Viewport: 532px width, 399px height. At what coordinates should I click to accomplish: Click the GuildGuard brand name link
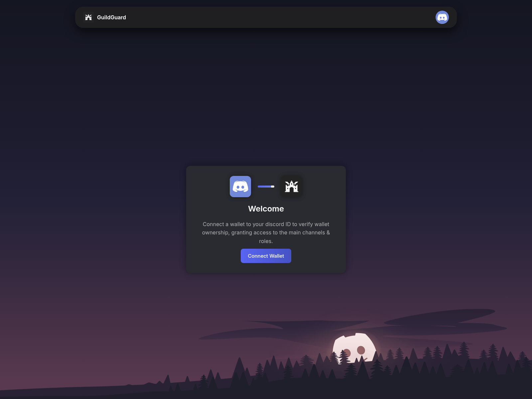[x=111, y=17]
